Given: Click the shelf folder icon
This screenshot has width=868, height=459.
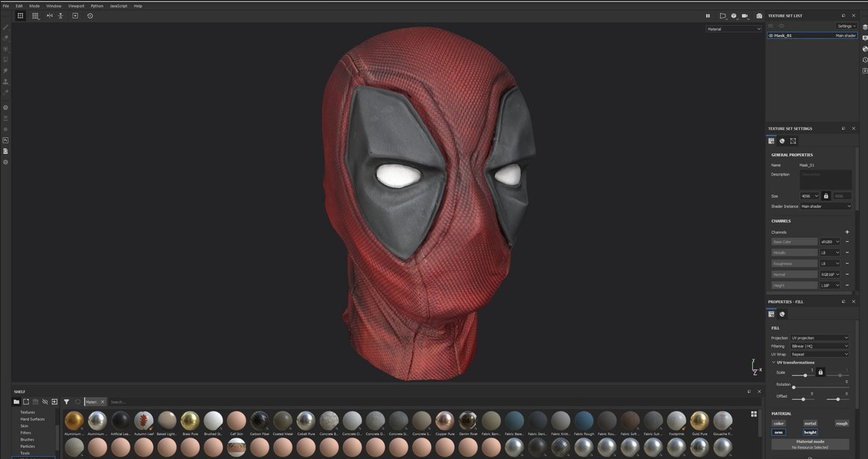Looking at the screenshot, I should point(16,401).
